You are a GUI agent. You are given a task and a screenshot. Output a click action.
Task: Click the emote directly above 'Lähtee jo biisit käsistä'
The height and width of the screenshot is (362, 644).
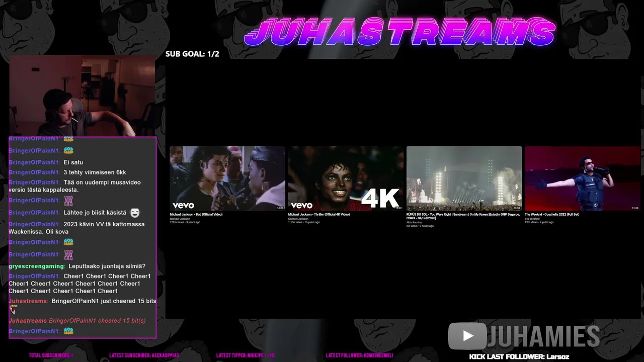pyautogui.click(x=68, y=200)
